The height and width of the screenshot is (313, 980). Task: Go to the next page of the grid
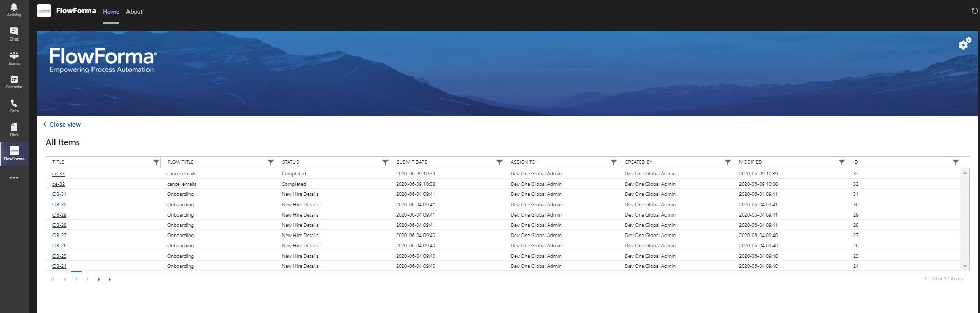pyautogui.click(x=99, y=280)
